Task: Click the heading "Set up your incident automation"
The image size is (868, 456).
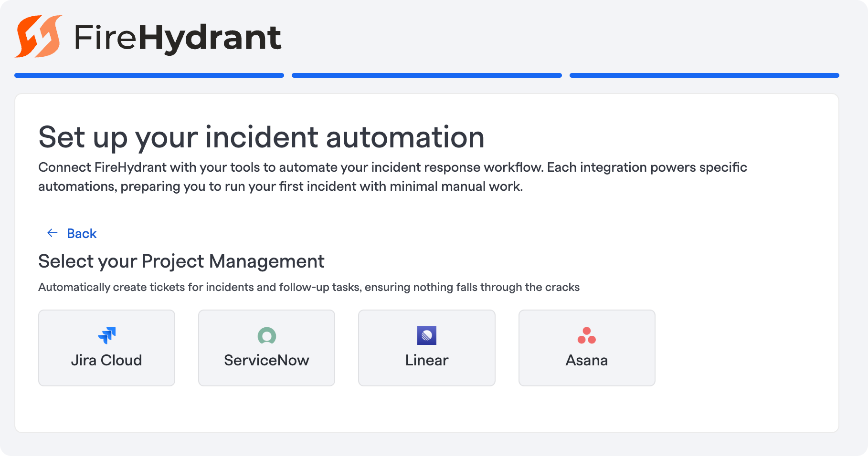Action: coord(262,137)
